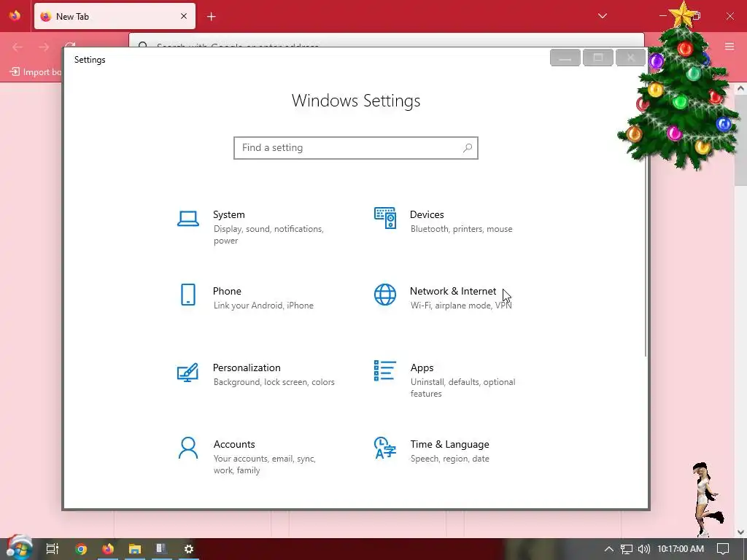Click the Firefox forward arrow

tap(44, 47)
